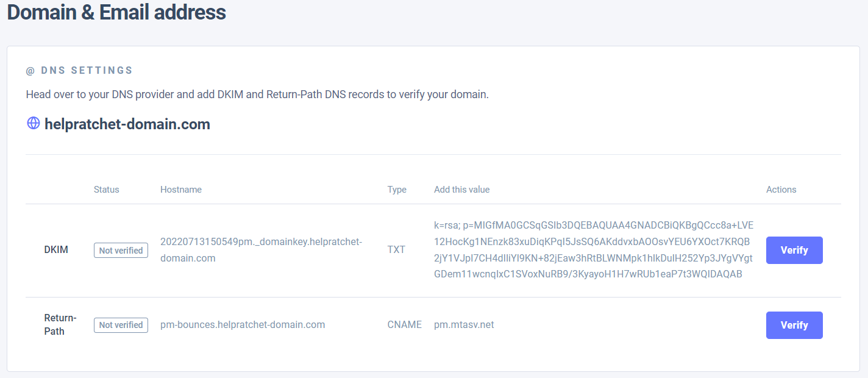868x378 pixels.
Task: Click the TXT record type cell
Action: [x=396, y=250]
